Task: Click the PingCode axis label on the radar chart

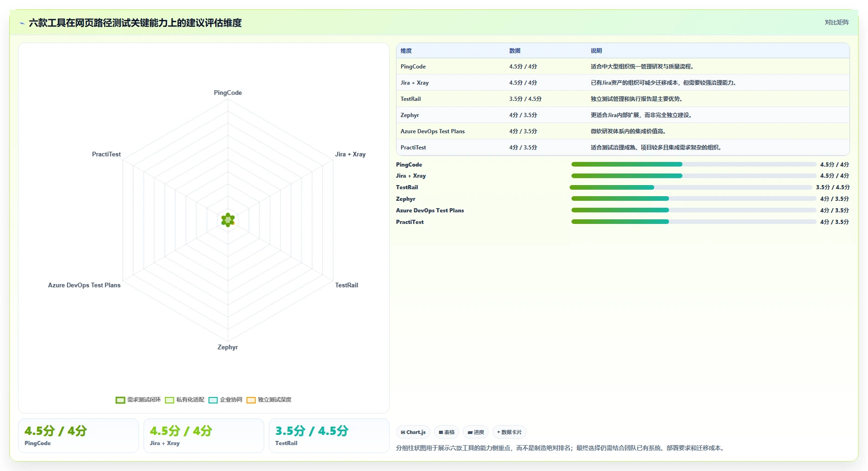Action: coord(228,93)
